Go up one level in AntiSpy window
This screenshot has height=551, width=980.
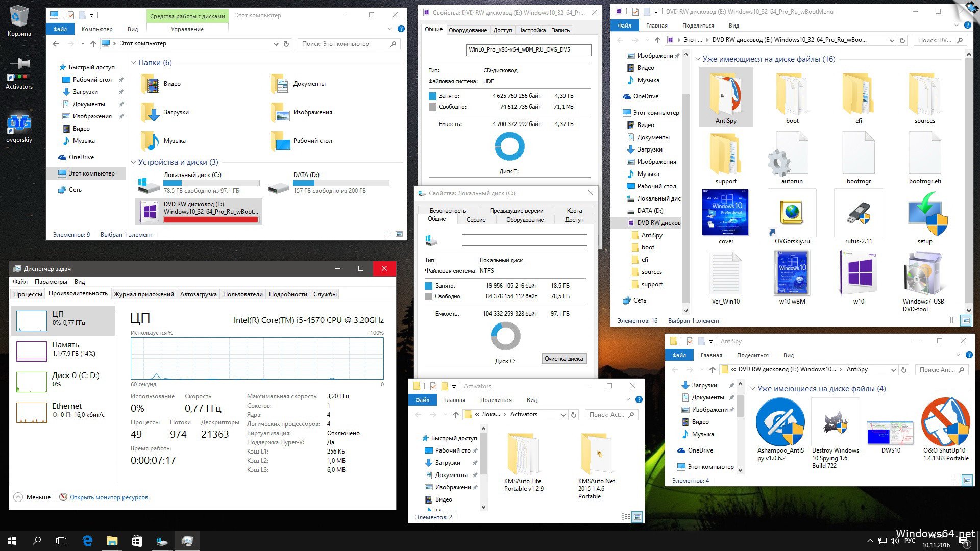tap(713, 370)
